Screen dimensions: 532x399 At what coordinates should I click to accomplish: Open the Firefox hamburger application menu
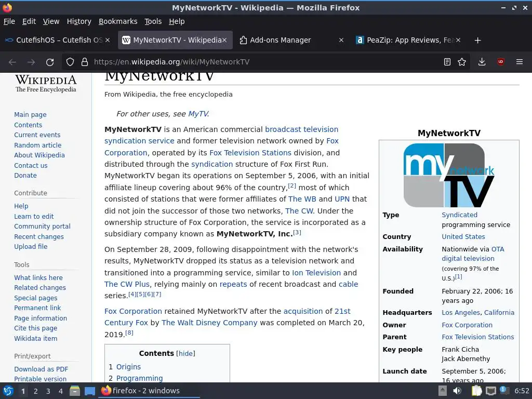519,62
